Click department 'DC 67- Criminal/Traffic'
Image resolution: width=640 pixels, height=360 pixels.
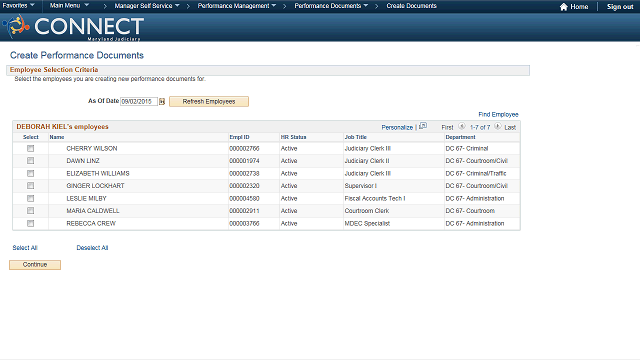(x=476, y=173)
